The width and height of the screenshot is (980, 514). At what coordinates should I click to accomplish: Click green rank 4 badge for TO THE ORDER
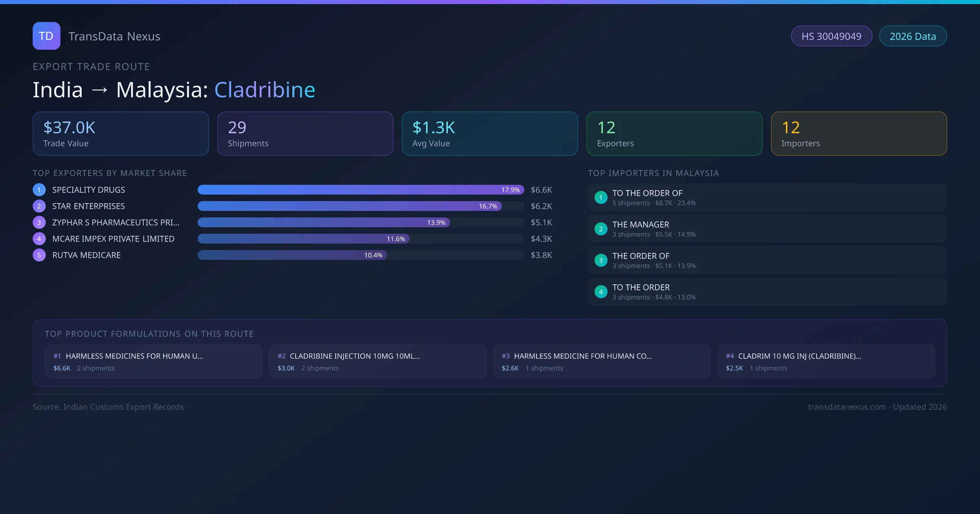coord(601,292)
